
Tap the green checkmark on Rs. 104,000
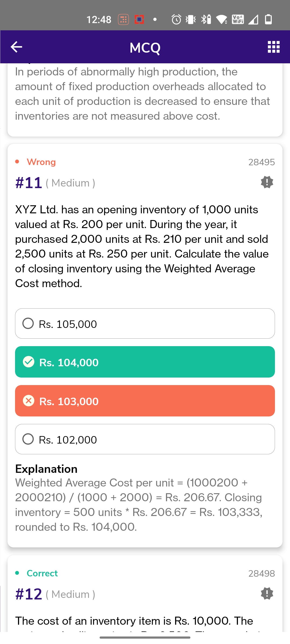click(28, 362)
